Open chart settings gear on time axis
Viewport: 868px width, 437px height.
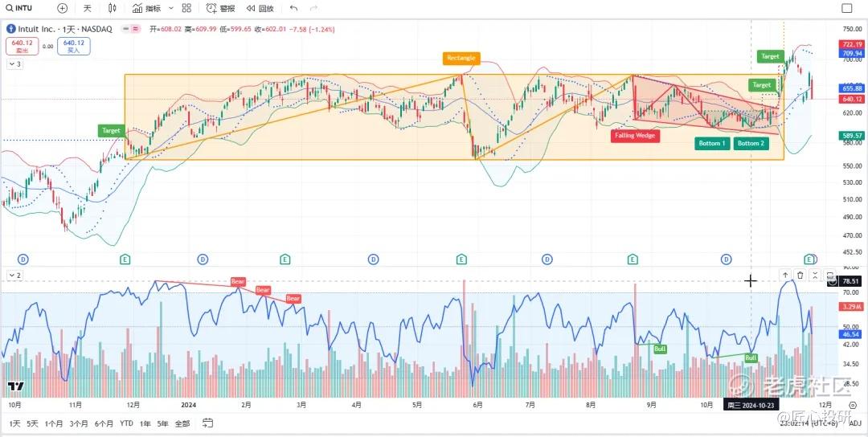tap(852, 406)
